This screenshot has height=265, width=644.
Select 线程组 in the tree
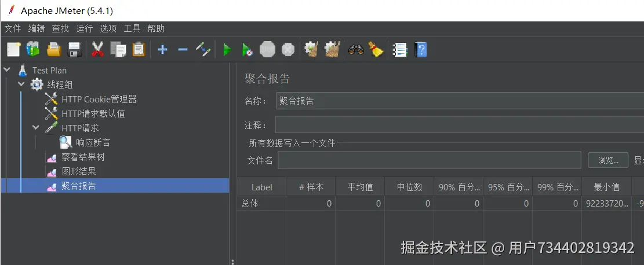pos(60,85)
